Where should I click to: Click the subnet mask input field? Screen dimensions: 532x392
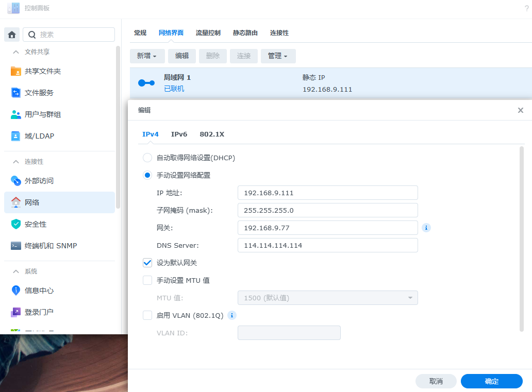[x=328, y=210]
